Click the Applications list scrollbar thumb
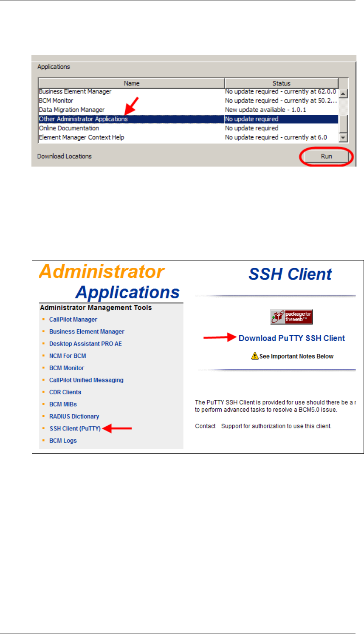This screenshot has height=634, width=364. (x=344, y=124)
